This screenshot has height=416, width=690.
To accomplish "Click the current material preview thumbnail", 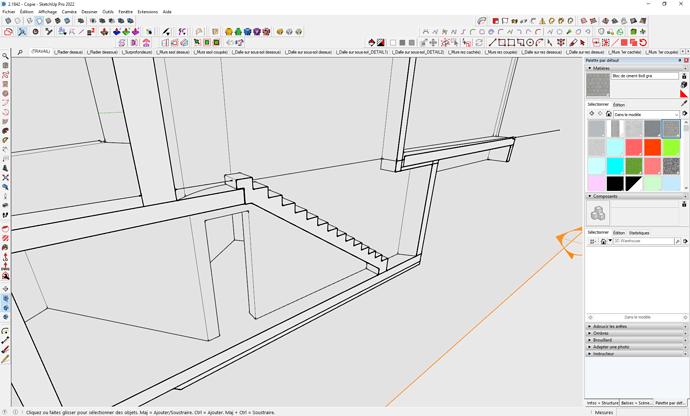I will 598,85.
